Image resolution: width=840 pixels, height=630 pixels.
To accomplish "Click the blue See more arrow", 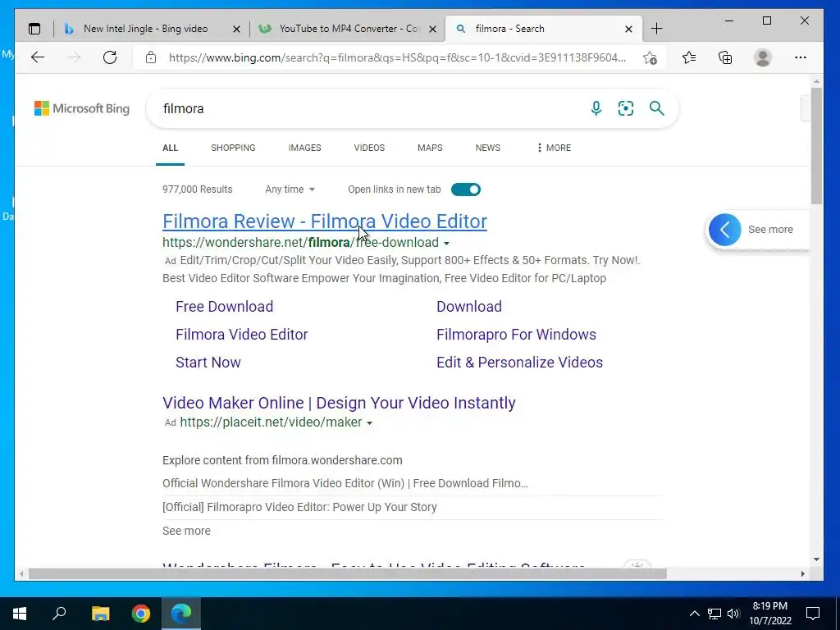I will click(725, 230).
